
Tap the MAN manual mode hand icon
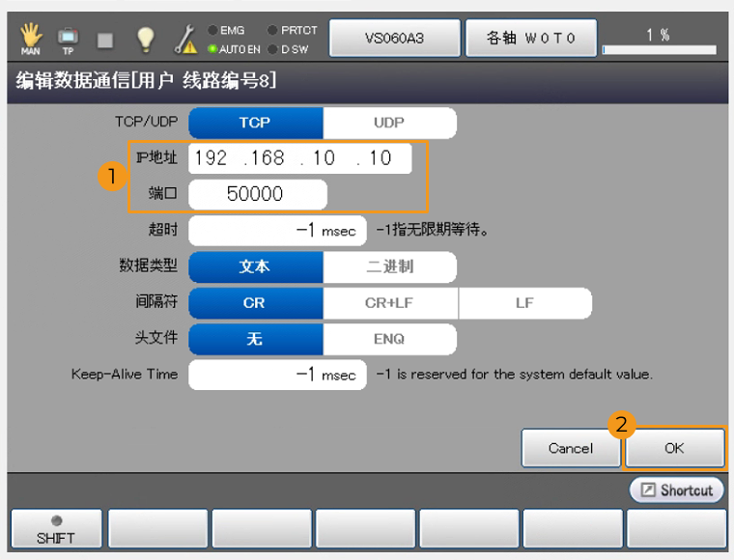tap(31, 39)
